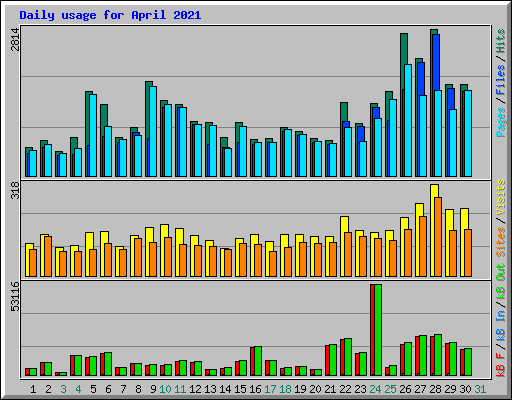Viewport: 512px width, 400px height.
Task: Select green weekend day label 17
Action: [x=270, y=389]
